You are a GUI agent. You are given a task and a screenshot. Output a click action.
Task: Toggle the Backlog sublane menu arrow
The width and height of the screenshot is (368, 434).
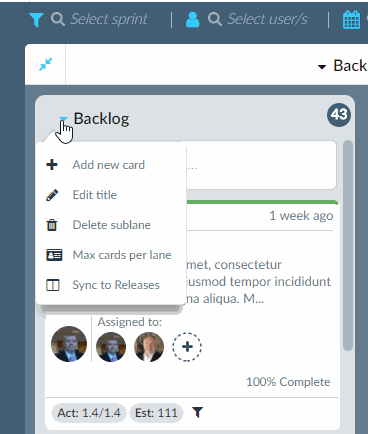63,119
